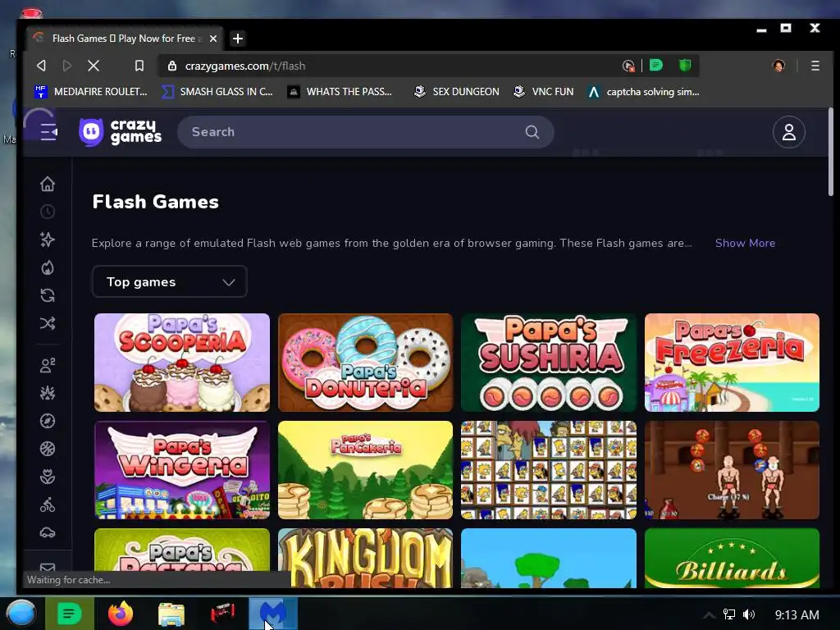Close the Flash Games tab
This screenshot has height=630, width=840.
click(x=213, y=39)
